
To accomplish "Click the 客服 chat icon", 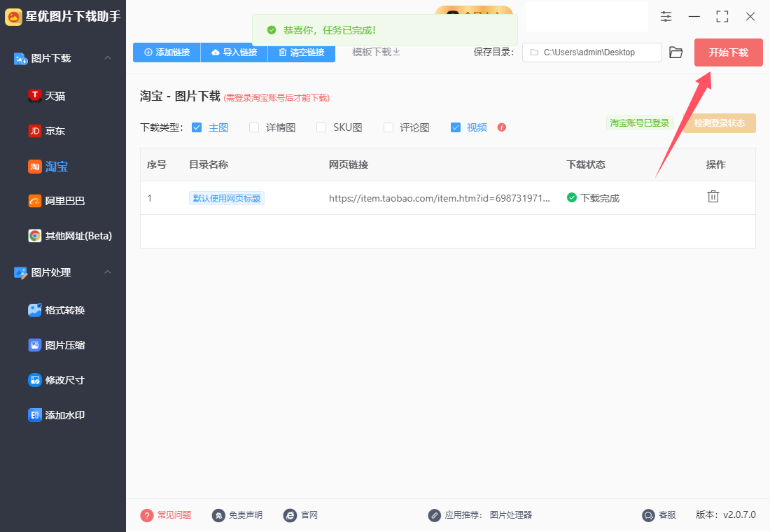I will (649, 515).
